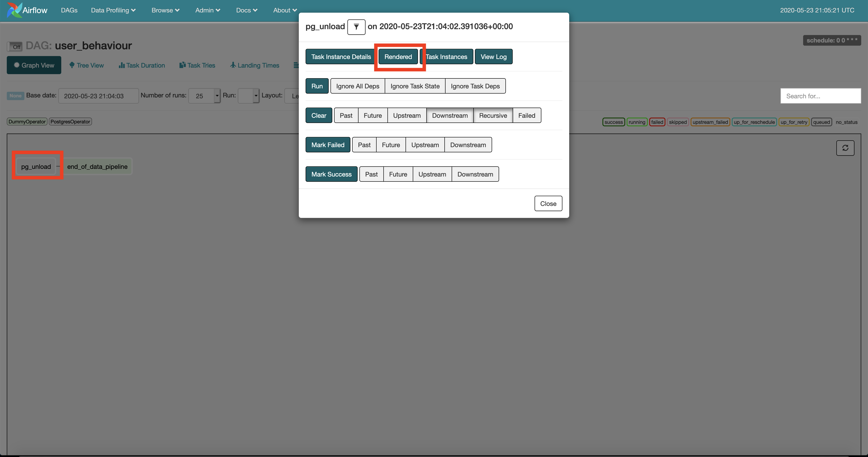Select the Rendered tab in modal
The image size is (868, 457).
click(x=398, y=56)
